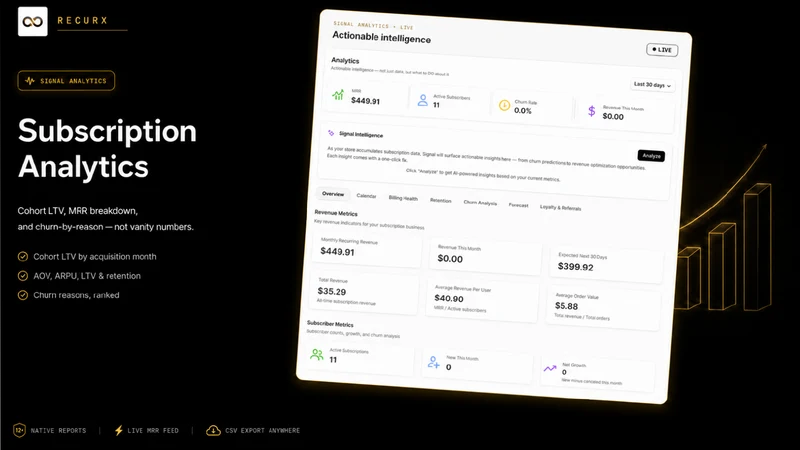Click check icon beside Churn reasons, ranked
800x450 pixels.
pos(23,295)
